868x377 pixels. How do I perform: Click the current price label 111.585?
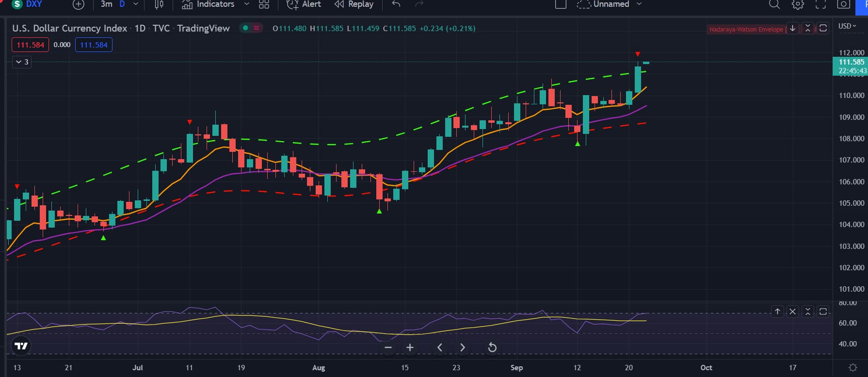(851, 62)
